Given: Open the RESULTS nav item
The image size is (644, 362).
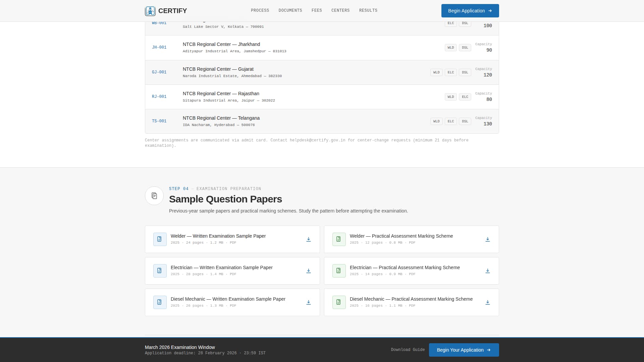Looking at the screenshot, I should pyautogui.click(x=368, y=10).
